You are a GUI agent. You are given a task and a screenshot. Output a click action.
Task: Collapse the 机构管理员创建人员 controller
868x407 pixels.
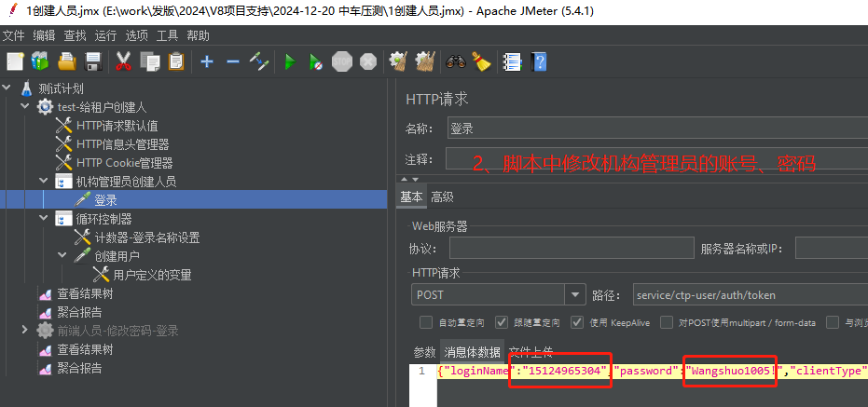[x=44, y=181]
